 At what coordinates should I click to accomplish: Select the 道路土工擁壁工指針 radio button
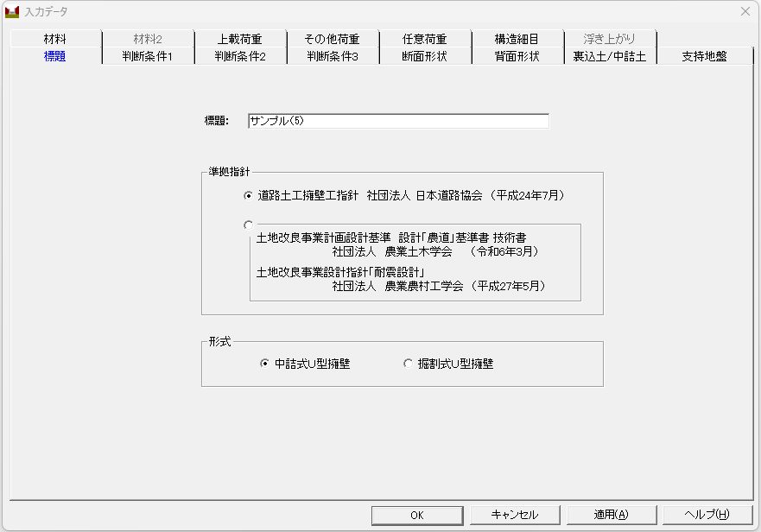click(249, 196)
